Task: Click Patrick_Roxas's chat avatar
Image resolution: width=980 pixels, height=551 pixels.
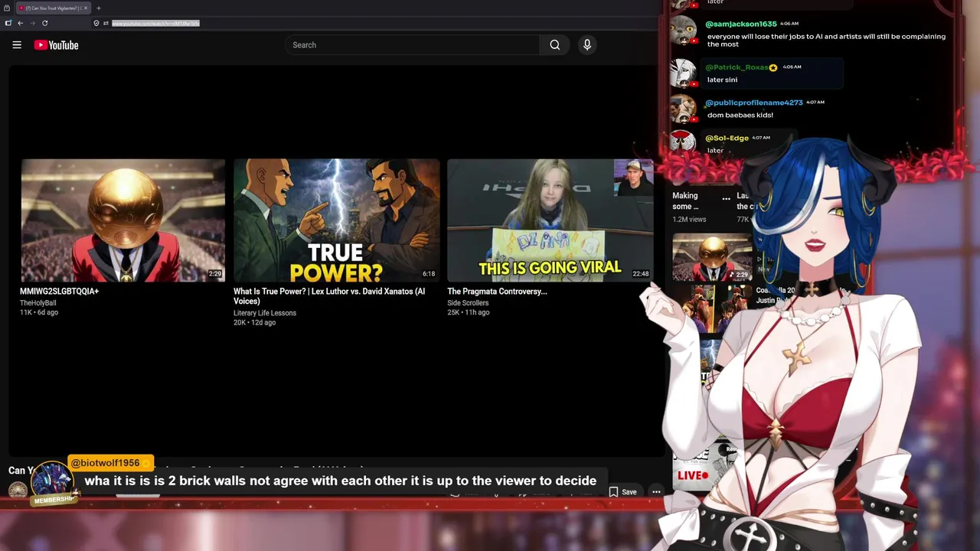Action: [683, 74]
